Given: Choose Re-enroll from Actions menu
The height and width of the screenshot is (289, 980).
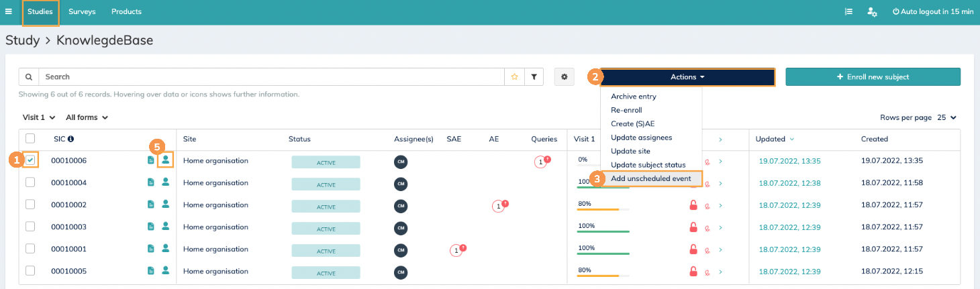Looking at the screenshot, I should (626, 110).
